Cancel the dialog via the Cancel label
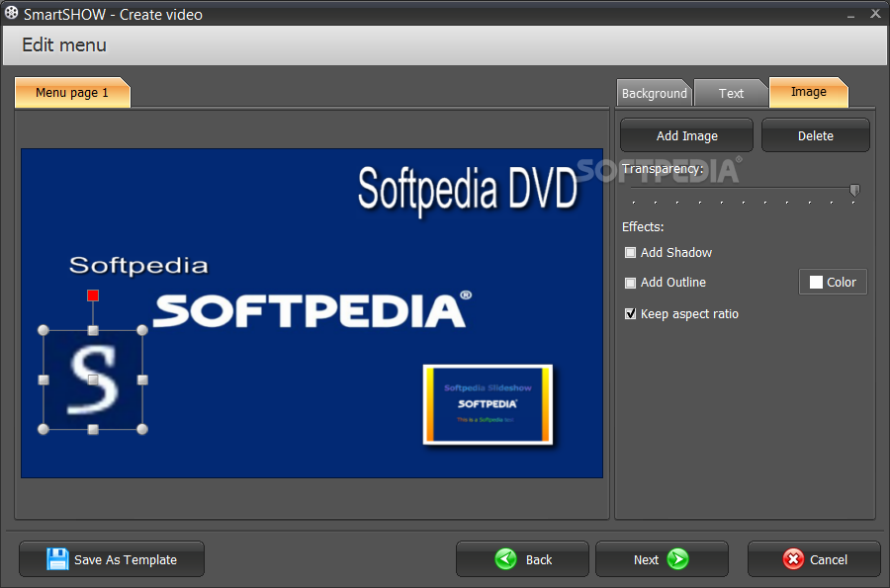890x588 pixels. pos(828,559)
